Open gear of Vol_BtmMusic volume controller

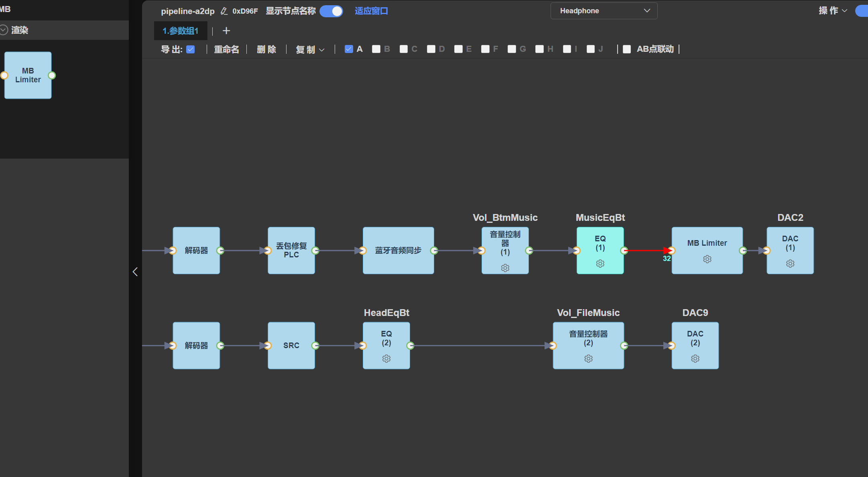pos(505,268)
